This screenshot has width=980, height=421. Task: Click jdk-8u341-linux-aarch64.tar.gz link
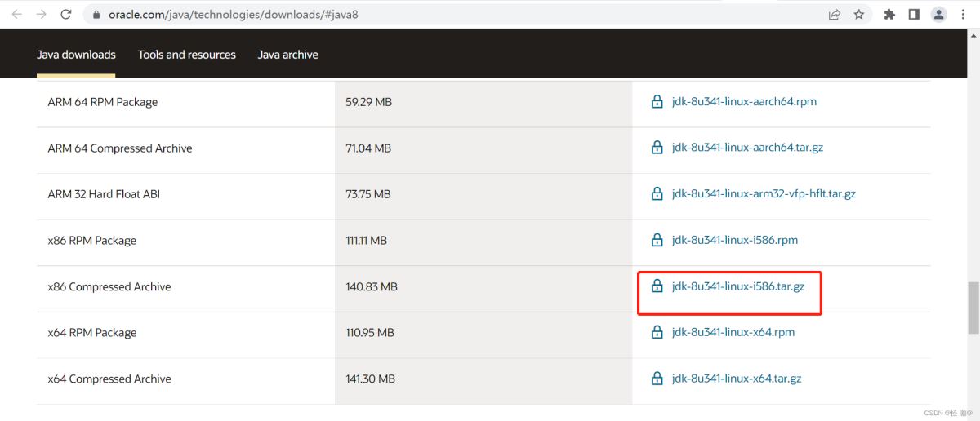tap(746, 148)
